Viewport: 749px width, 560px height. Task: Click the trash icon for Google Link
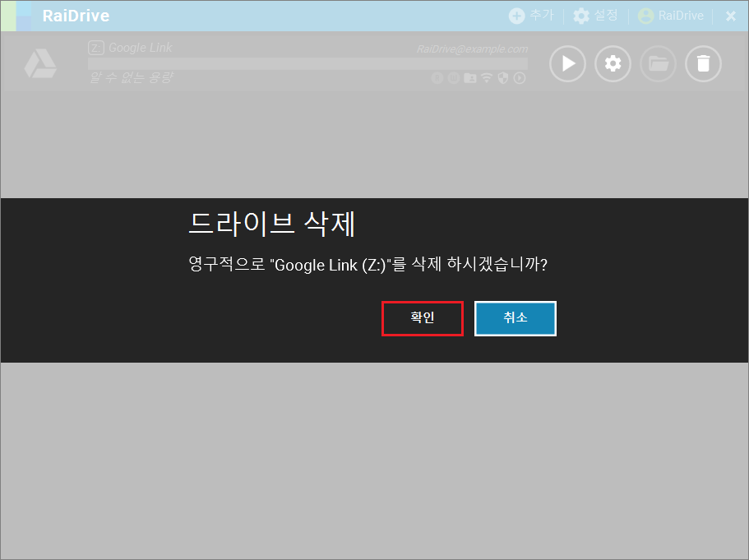pyautogui.click(x=703, y=63)
